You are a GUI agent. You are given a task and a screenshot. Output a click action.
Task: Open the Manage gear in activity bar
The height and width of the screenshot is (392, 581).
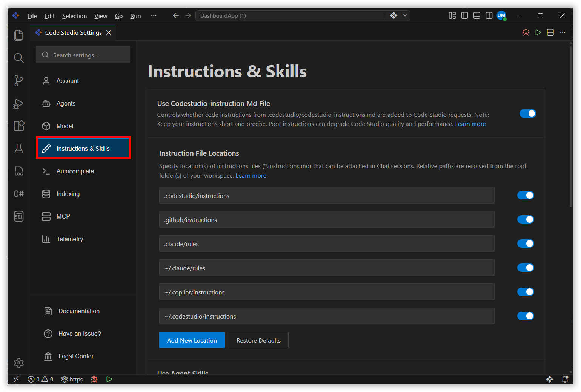click(18, 363)
